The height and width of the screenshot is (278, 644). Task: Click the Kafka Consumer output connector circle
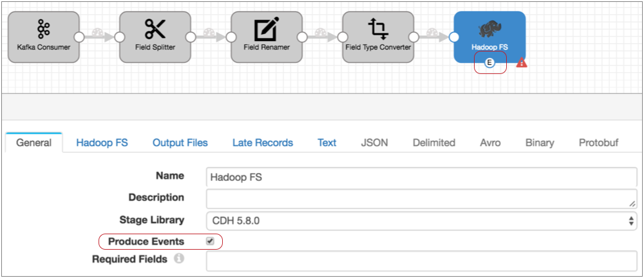[79, 37]
